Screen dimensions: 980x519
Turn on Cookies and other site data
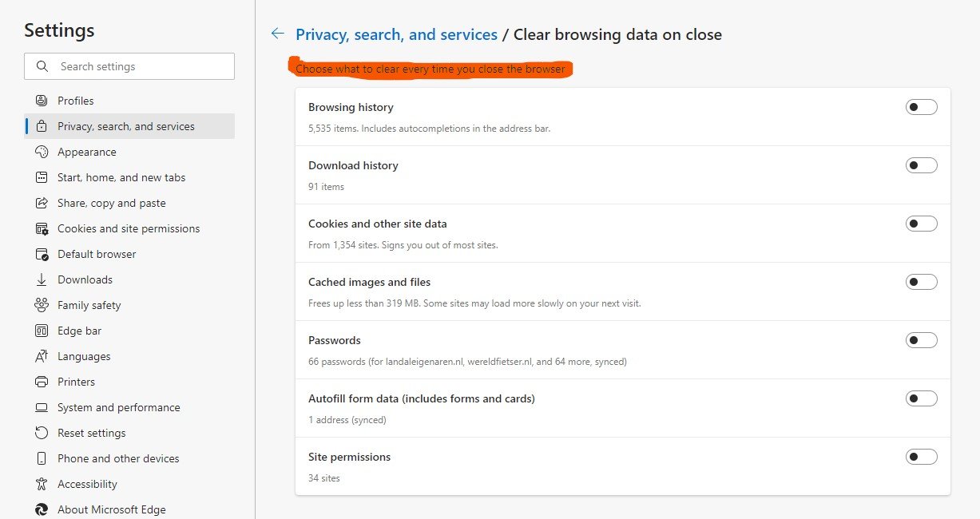tap(921, 224)
